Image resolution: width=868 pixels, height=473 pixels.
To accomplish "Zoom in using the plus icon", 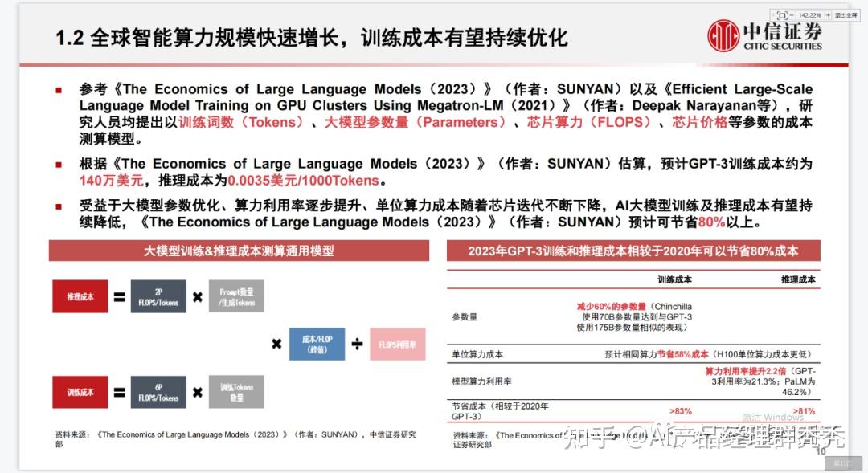I will tap(828, 14).
